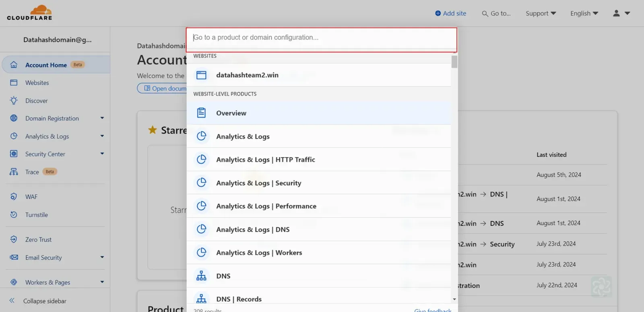This screenshot has width=644, height=312.
Task: Click the product or domain search field
Action: click(322, 37)
